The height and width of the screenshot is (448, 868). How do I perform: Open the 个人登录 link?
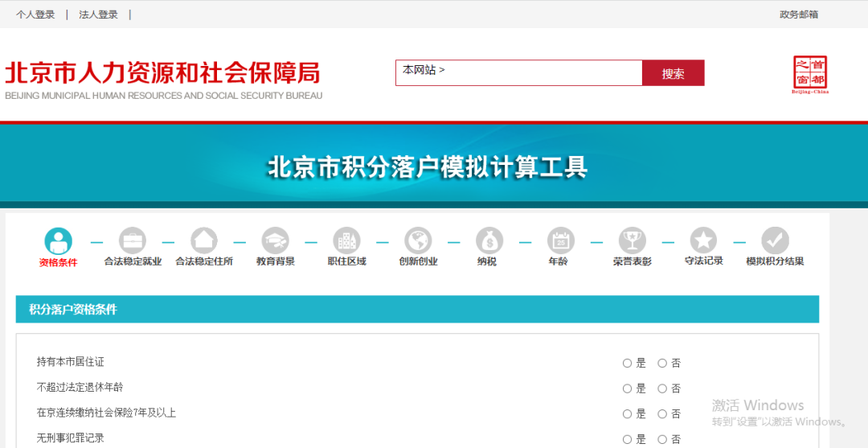coord(35,15)
